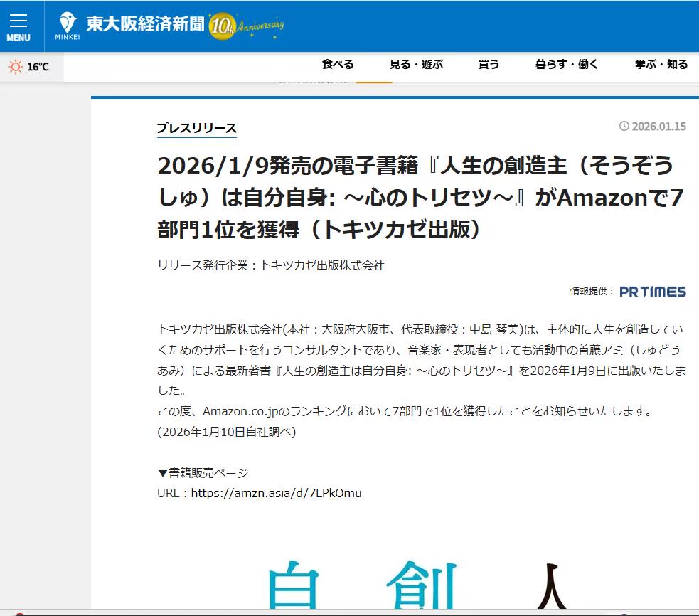Click the プレスリリース section heading
This screenshot has width=699, height=616.
click(x=196, y=128)
